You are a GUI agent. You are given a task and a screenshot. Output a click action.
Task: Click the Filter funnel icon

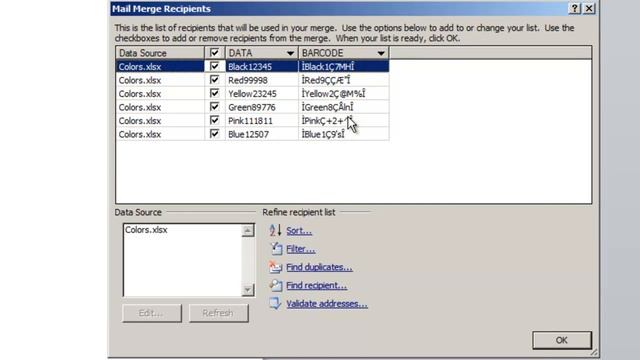click(276, 249)
